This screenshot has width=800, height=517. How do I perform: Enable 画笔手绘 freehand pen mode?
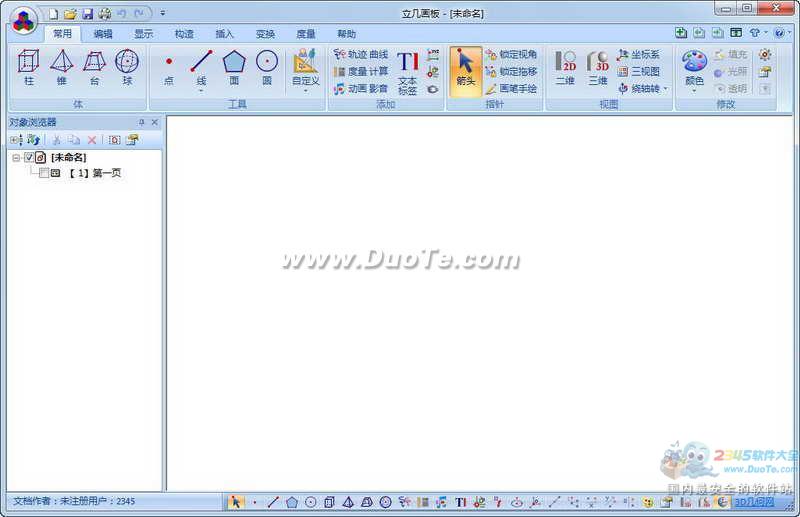[511, 89]
